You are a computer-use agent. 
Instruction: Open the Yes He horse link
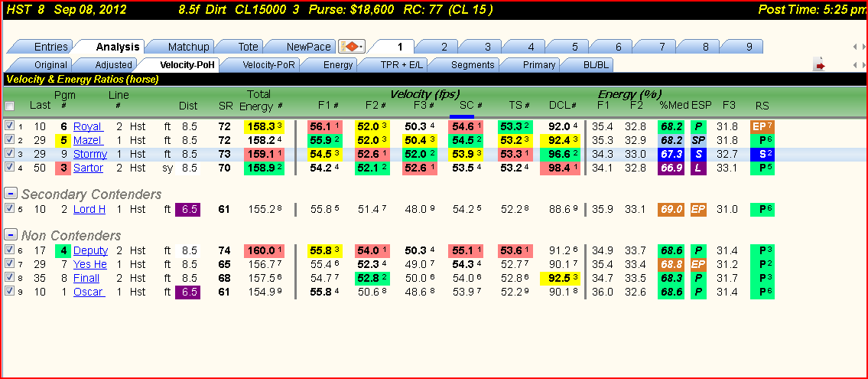(x=90, y=264)
